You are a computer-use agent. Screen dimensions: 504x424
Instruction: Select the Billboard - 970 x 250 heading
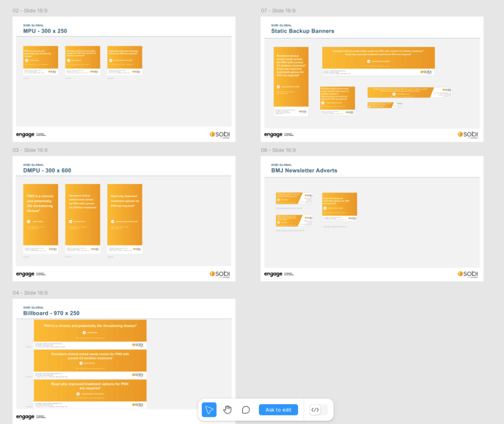click(51, 313)
